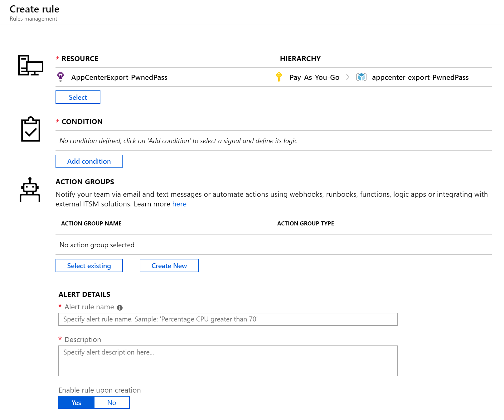
Task: Focus the Alert rule name field
Action: click(x=228, y=319)
